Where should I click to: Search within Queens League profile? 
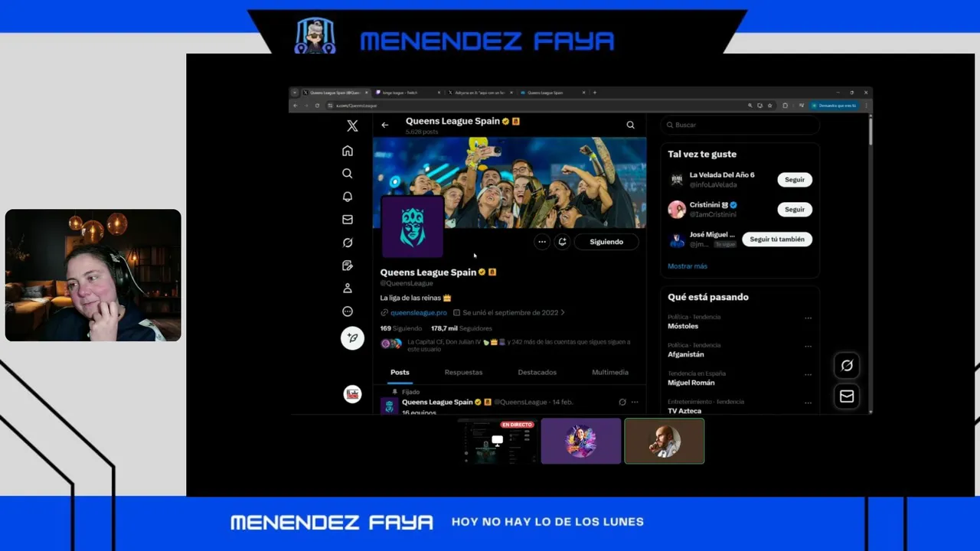tap(631, 125)
